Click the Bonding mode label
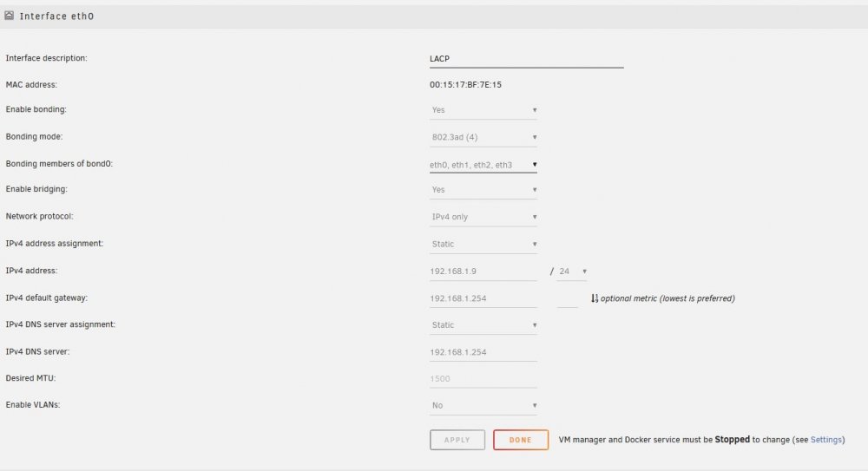868x471 pixels. (x=34, y=137)
